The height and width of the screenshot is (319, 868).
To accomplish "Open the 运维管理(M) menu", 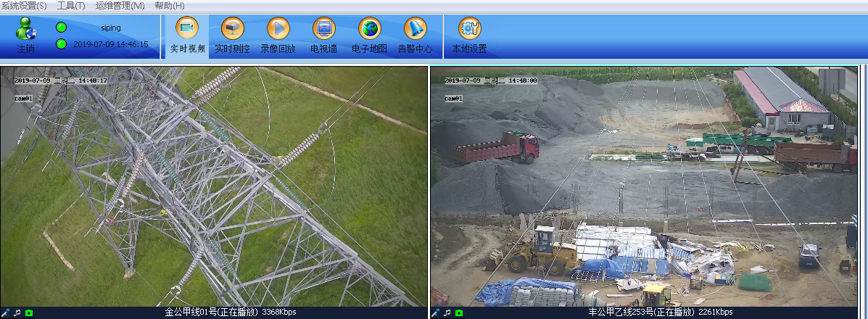I will tap(120, 6).
